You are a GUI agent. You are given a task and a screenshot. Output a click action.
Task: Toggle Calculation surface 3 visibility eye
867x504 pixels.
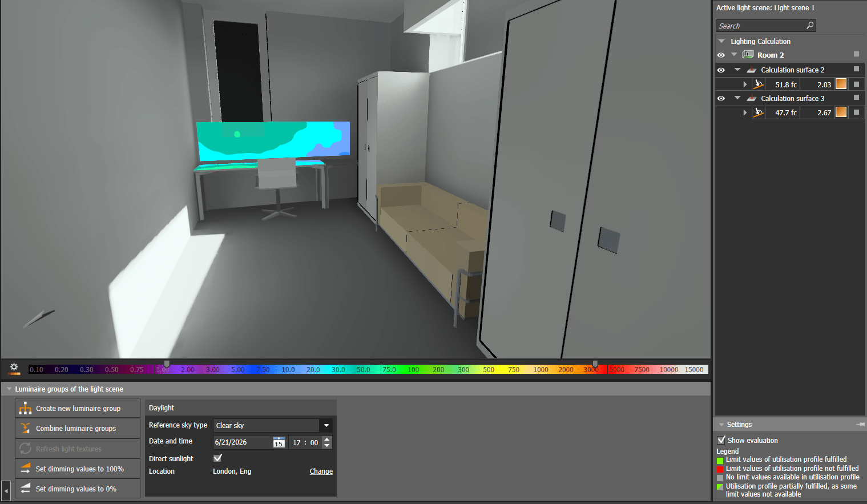tap(721, 98)
